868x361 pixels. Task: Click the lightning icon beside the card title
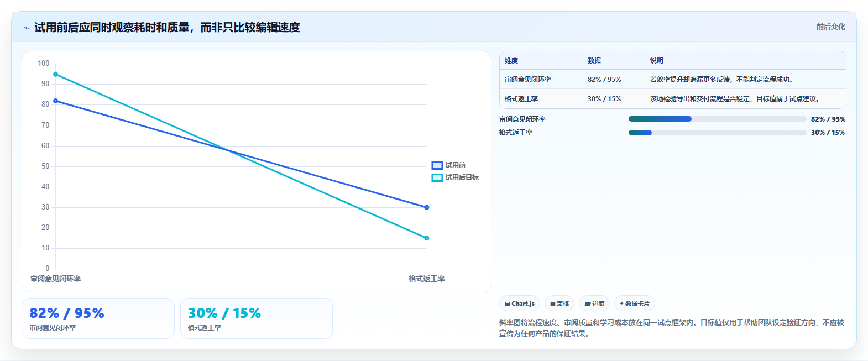click(26, 28)
